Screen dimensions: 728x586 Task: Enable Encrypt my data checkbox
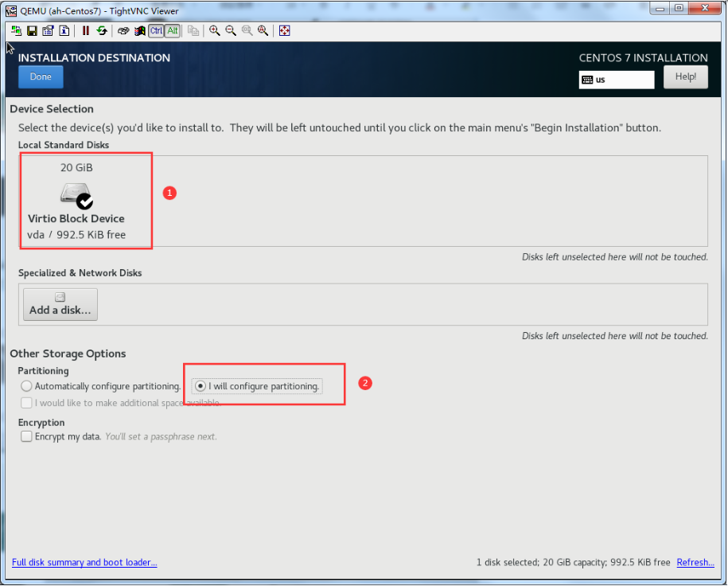click(x=27, y=436)
